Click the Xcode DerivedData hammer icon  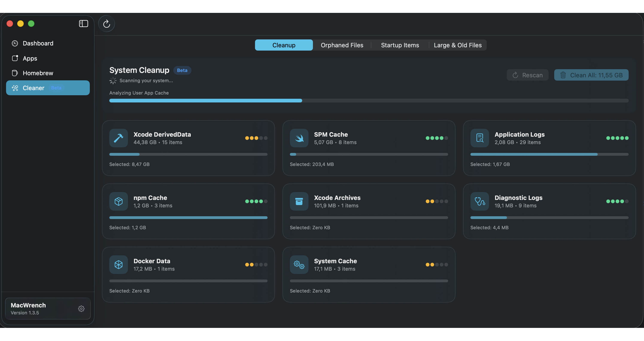pyautogui.click(x=118, y=138)
